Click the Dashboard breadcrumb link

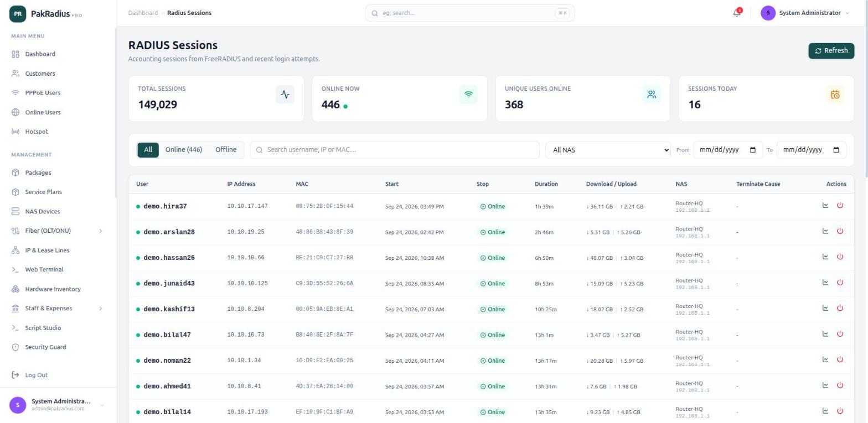(143, 13)
